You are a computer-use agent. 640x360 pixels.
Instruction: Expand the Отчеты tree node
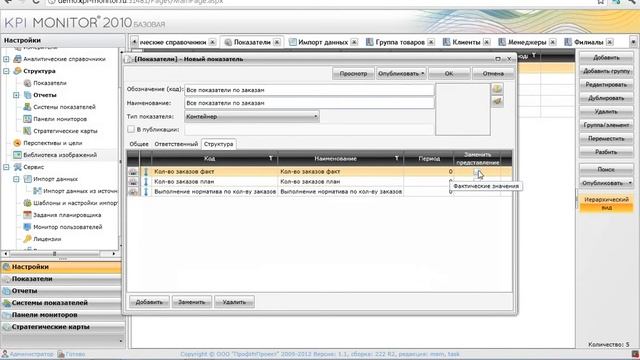16,95
